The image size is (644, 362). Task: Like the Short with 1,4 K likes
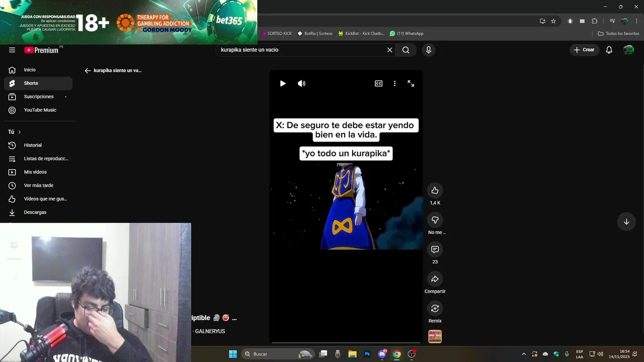435,191
